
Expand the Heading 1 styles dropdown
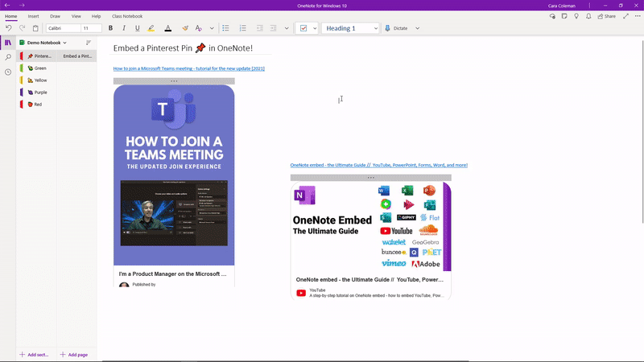[x=375, y=28]
